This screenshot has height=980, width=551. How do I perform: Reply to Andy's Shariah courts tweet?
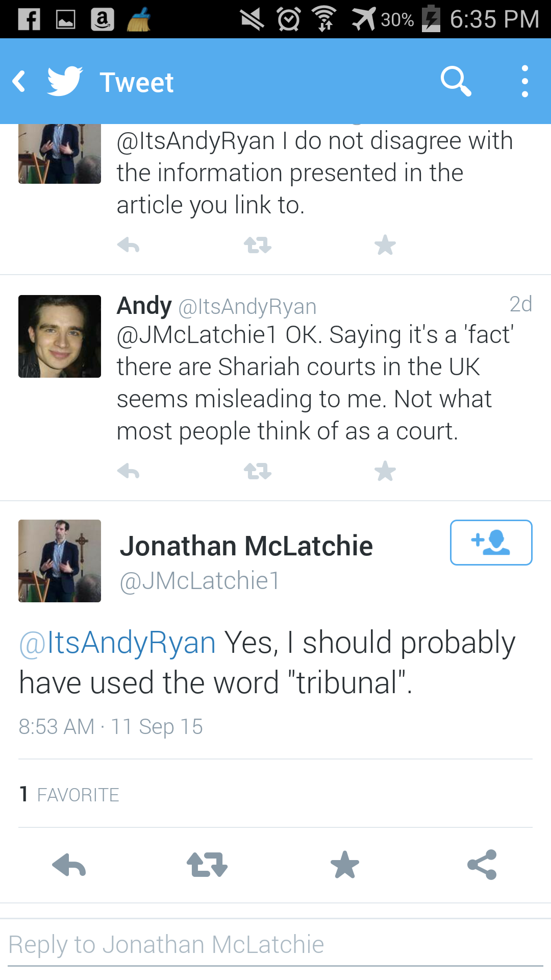[128, 471]
